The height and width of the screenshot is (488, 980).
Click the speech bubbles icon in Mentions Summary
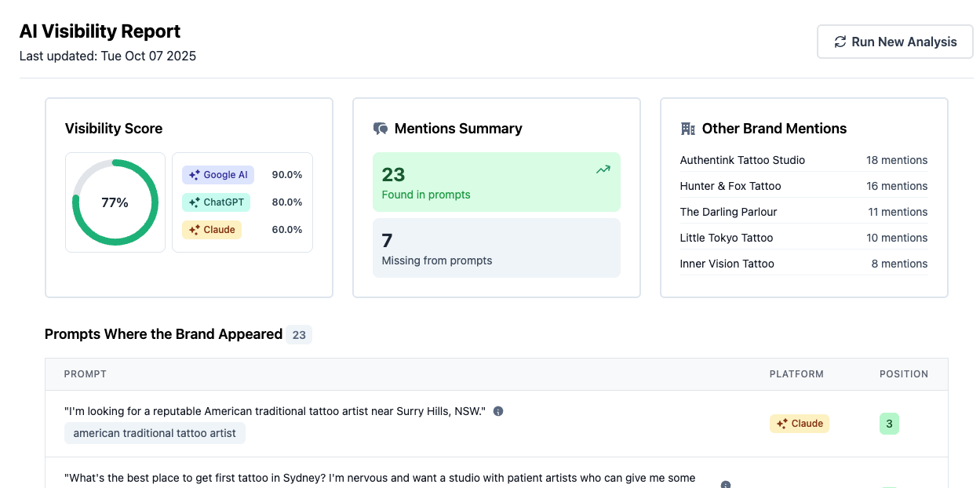[381, 129]
